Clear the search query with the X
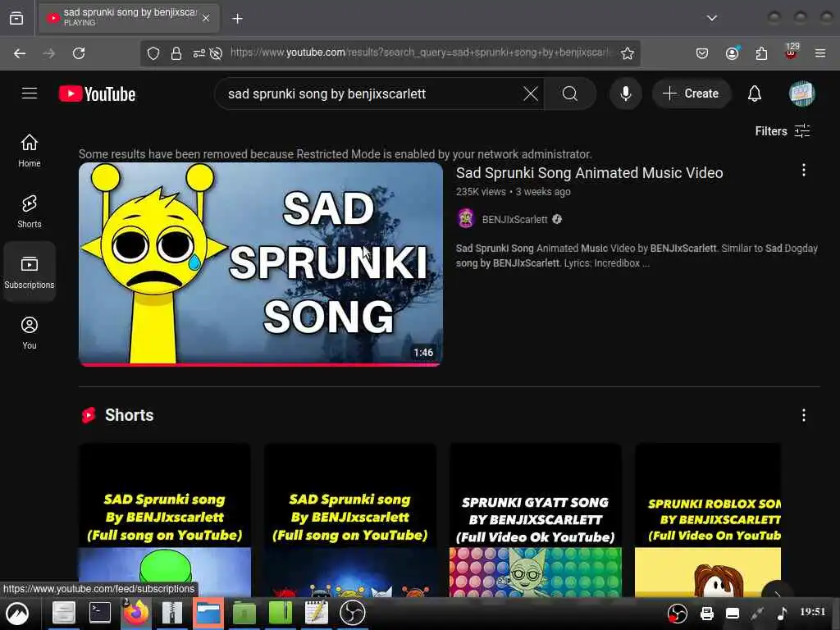This screenshot has height=630, width=840. 531,94
